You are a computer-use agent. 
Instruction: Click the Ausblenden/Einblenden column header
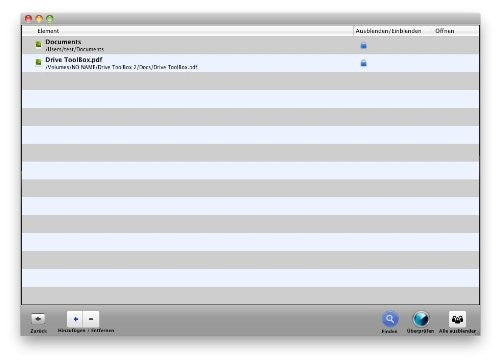click(388, 31)
